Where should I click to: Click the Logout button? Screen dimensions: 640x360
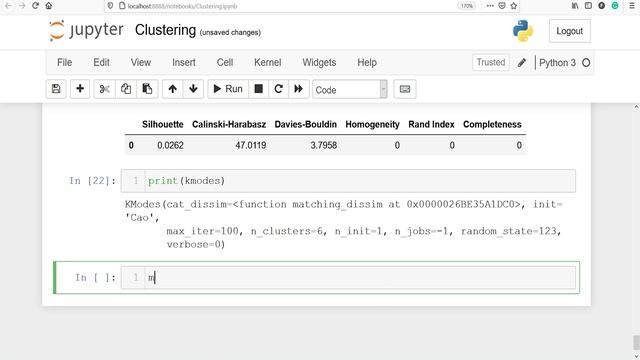pyautogui.click(x=569, y=31)
